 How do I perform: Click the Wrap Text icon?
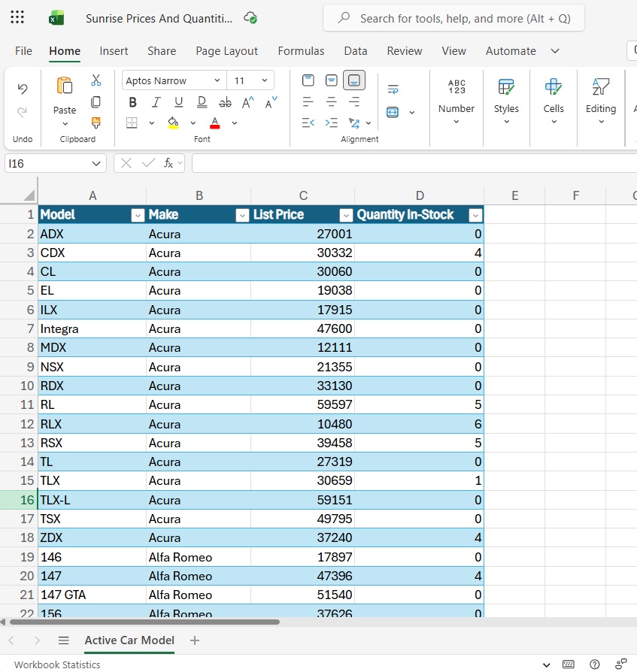[393, 89]
